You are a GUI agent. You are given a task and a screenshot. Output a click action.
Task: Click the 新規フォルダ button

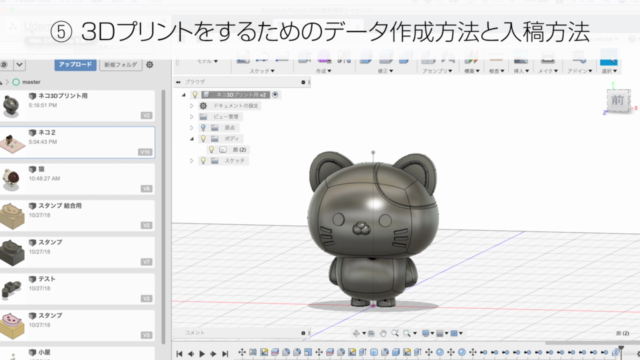click(x=120, y=64)
